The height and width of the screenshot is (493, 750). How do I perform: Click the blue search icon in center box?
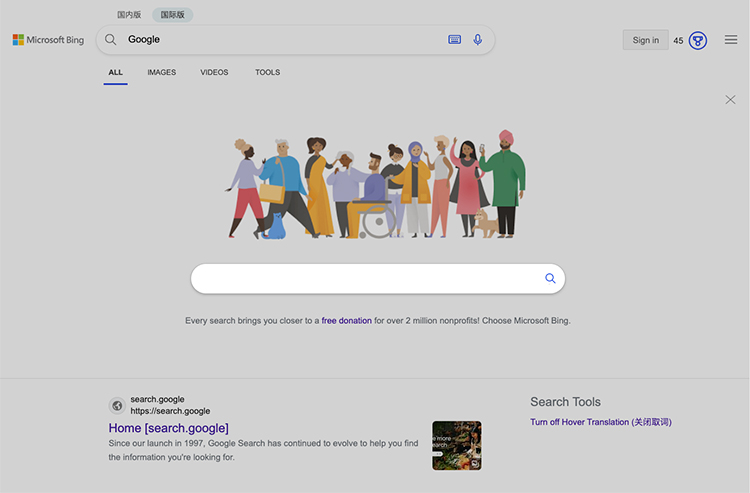point(550,278)
